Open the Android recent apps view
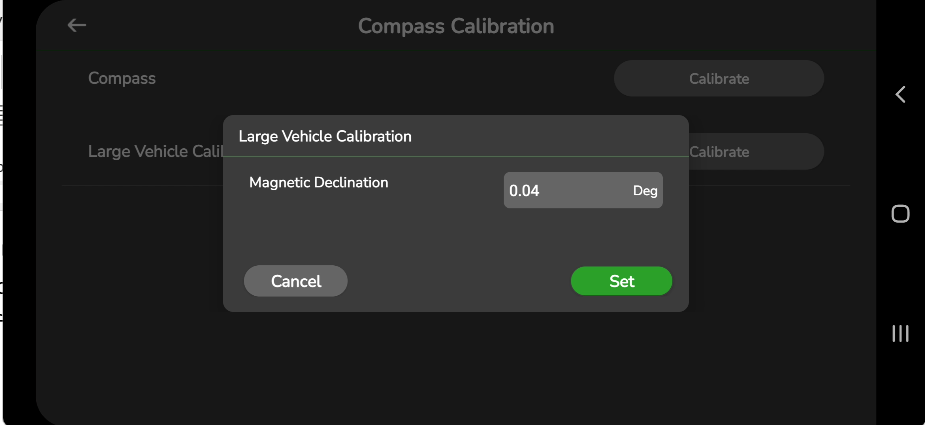The width and height of the screenshot is (925, 425). pyautogui.click(x=900, y=334)
